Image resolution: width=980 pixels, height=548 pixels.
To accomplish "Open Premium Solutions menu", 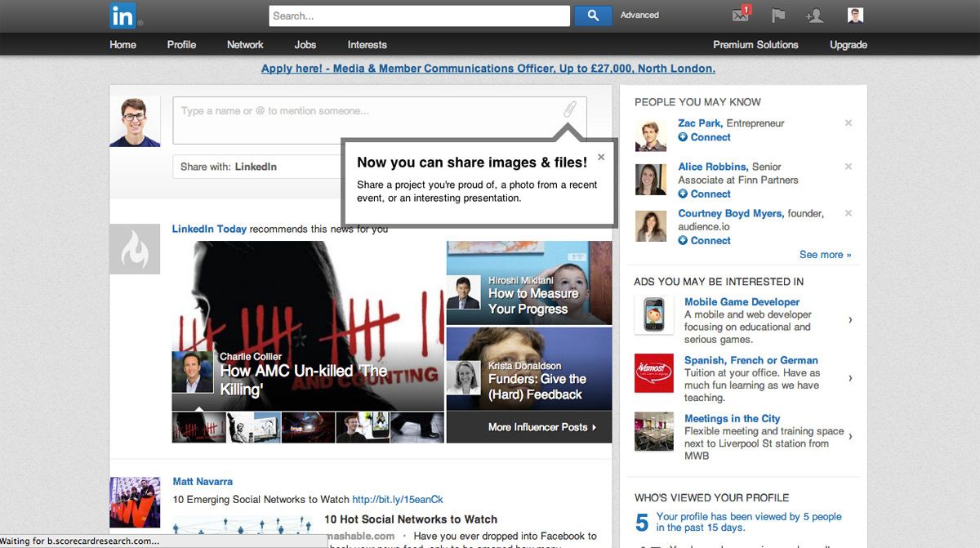I will click(x=755, y=45).
